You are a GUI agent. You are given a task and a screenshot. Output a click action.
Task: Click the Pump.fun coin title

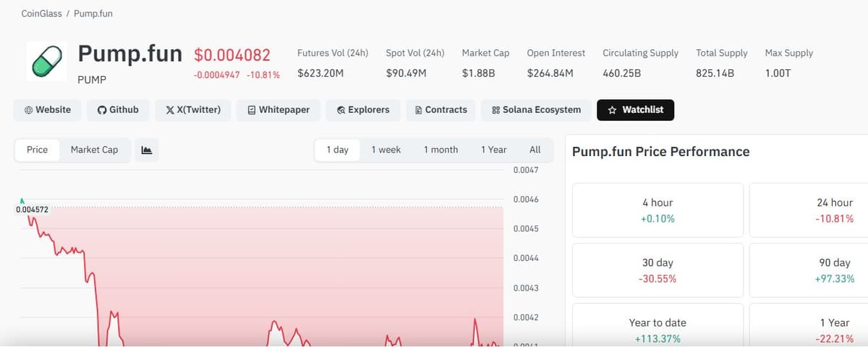(129, 53)
